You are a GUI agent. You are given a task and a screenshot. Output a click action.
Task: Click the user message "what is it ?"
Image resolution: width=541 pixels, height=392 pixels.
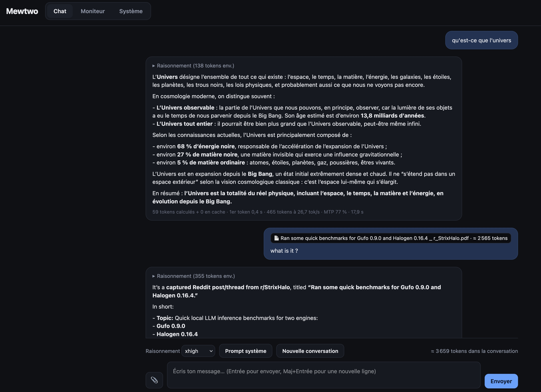[x=284, y=251]
